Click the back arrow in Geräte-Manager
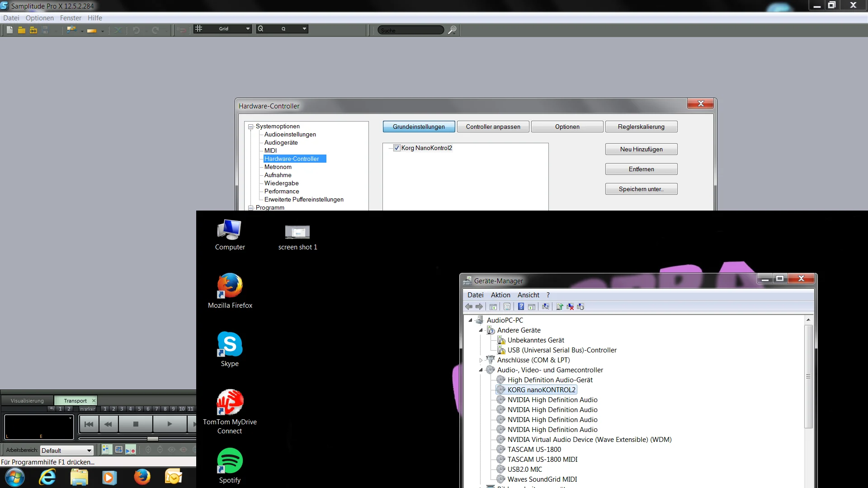Image resolution: width=868 pixels, height=488 pixels. click(469, 307)
